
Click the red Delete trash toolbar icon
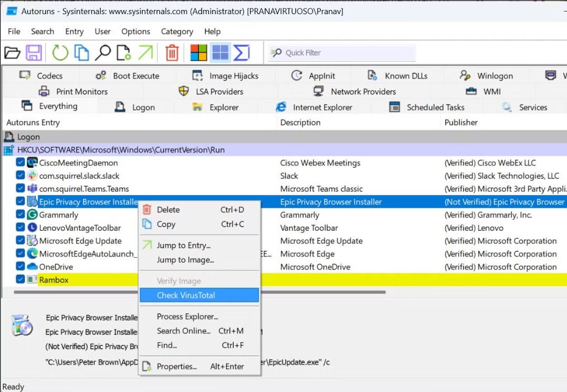(172, 52)
